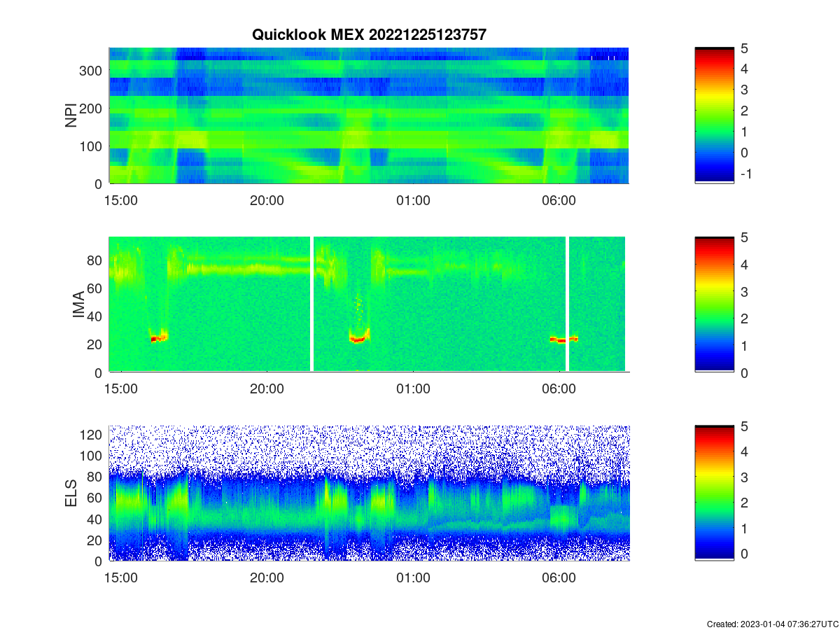Click the 06:00 tick under the IMA plot

click(x=559, y=388)
